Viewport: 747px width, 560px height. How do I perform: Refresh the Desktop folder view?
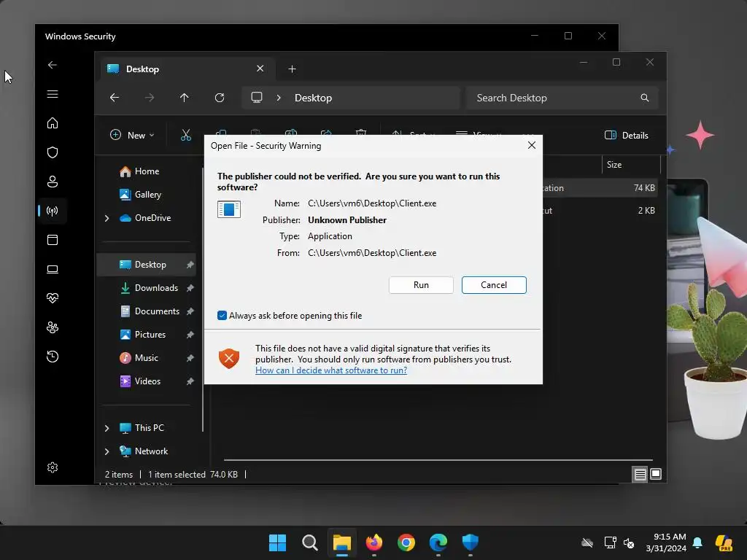point(219,98)
